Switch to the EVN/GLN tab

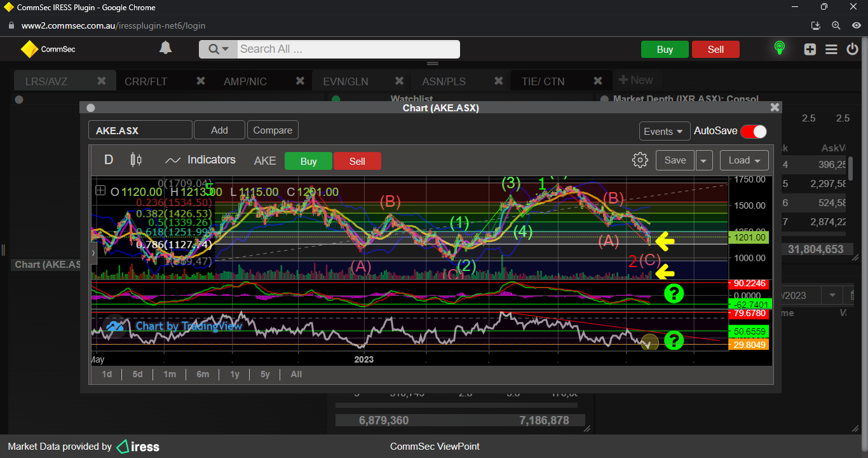coord(345,81)
